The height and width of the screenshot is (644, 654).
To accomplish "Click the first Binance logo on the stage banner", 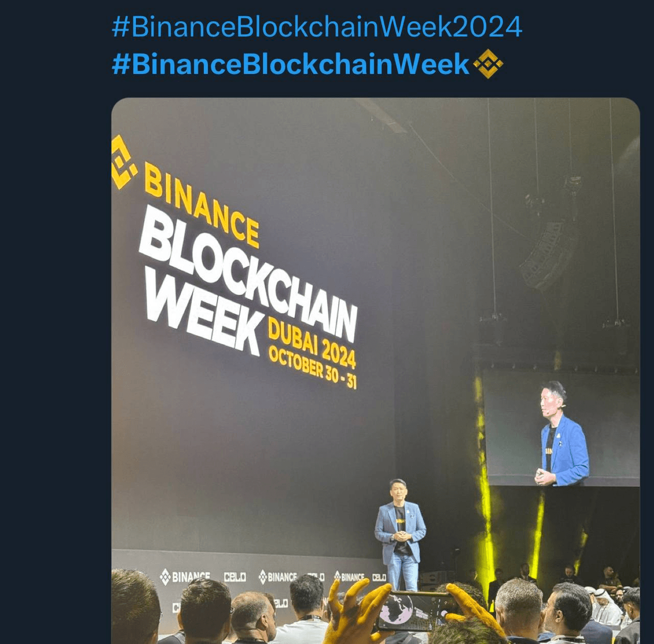I will [x=185, y=577].
